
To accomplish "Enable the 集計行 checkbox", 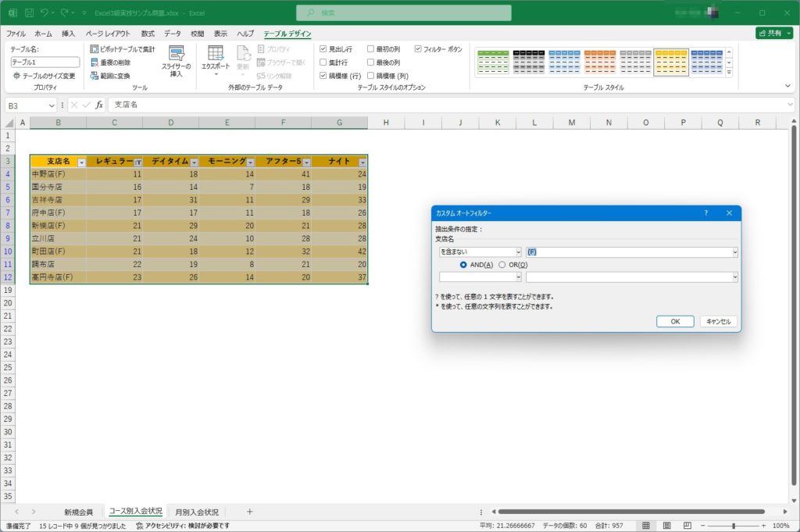I will [323, 62].
